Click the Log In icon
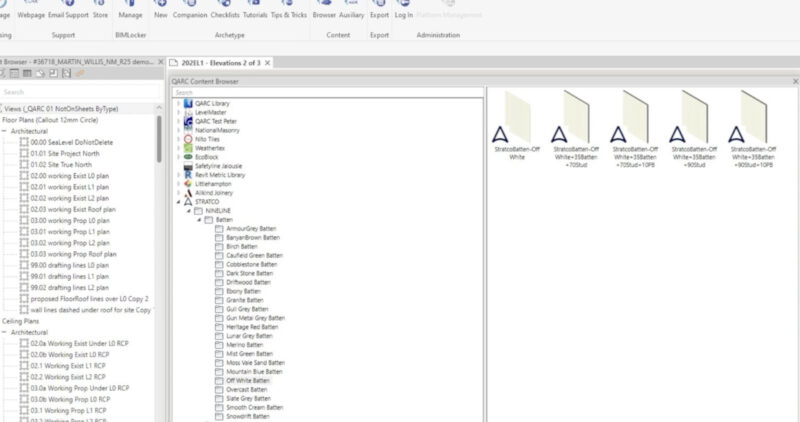The image size is (800, 422). 404,10
